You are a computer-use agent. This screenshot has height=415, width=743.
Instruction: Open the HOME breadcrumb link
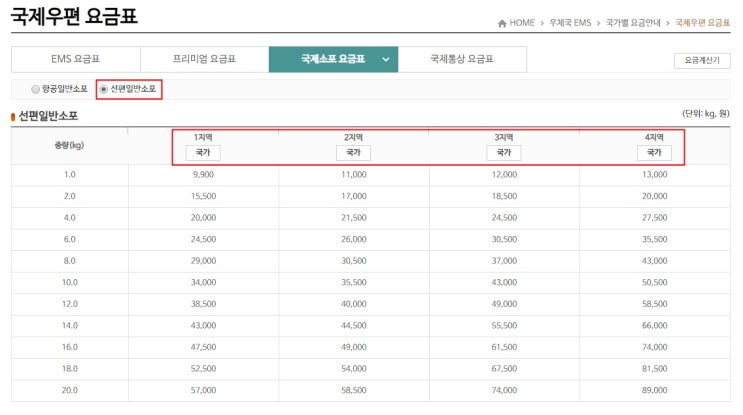point(522,23)
